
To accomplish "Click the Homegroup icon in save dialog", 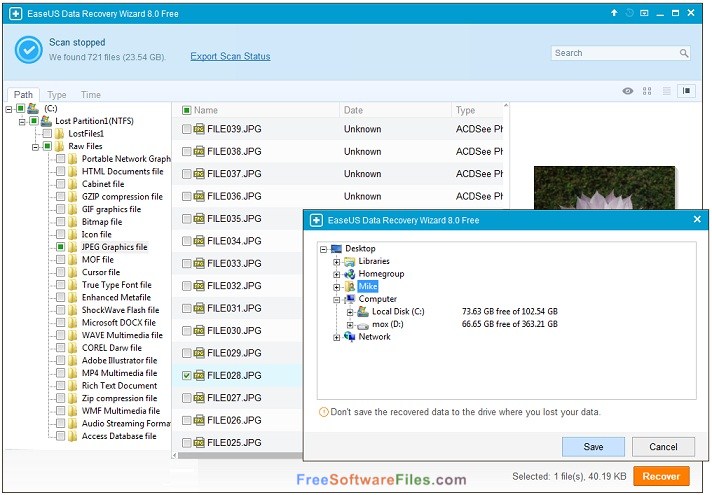I will pyautogui.click(x=349, y=274).
